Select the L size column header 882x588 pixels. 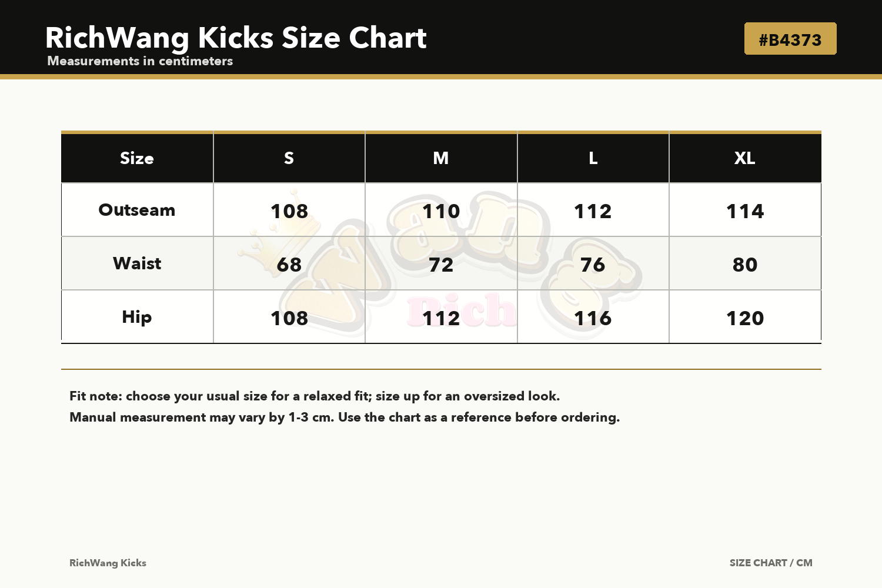click(593, 158)
